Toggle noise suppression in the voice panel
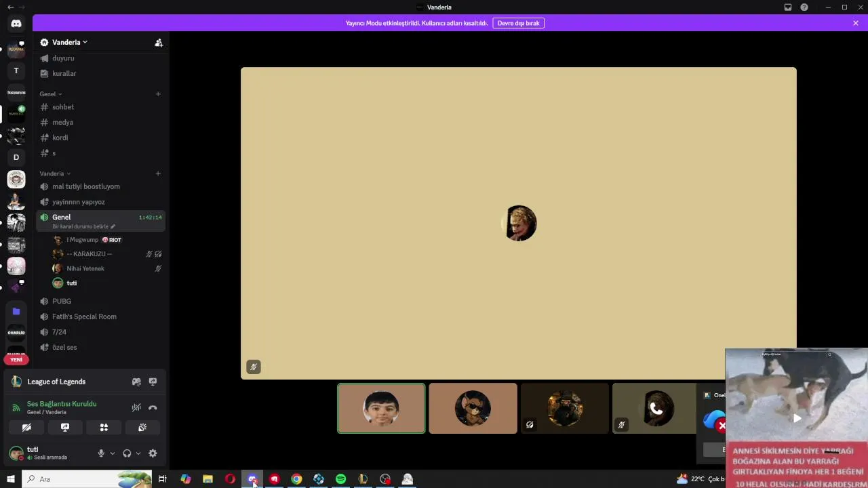This screenshot has height=488, width=868. pyautogui.click(x=136, y=407)
